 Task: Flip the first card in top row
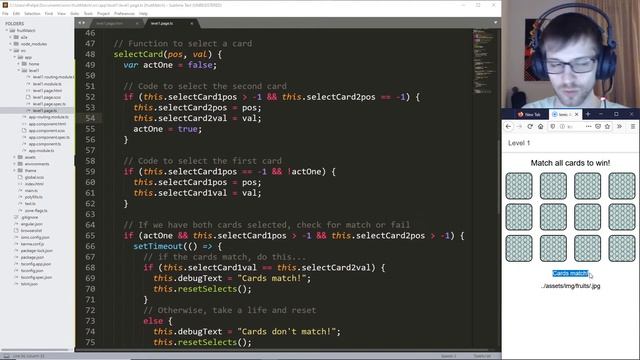519,186
